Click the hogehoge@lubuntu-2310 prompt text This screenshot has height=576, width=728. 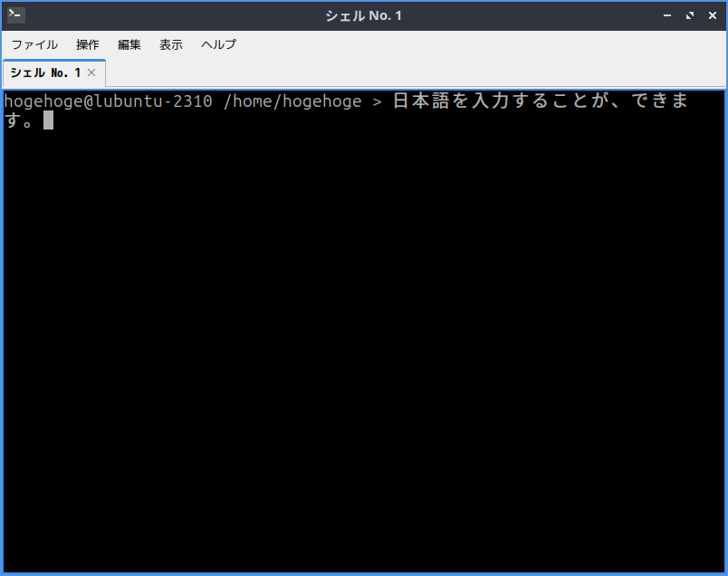coord(108,101)
